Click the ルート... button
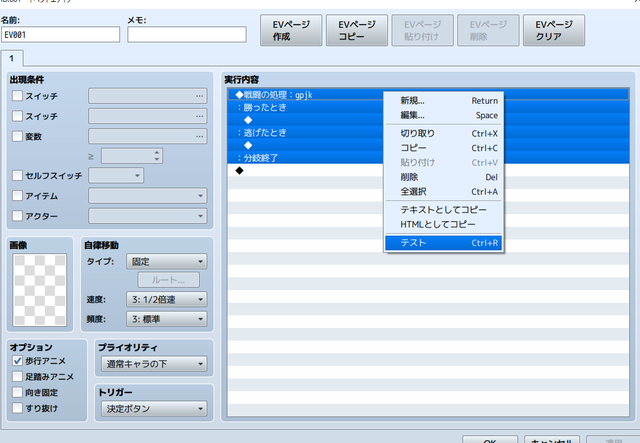Screen dimensions: 640x443 tap(169, 280)
